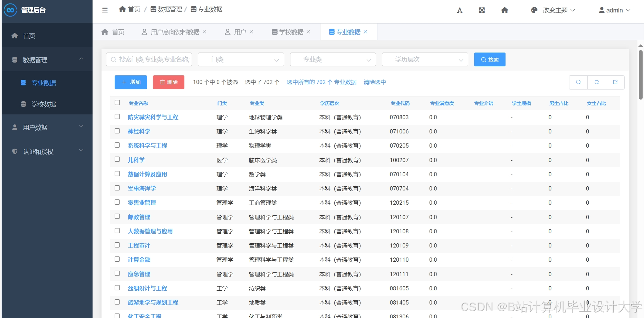Click the palette icon next to 改变主题
Screen dimensions: 644x318
tap(534, 10)
